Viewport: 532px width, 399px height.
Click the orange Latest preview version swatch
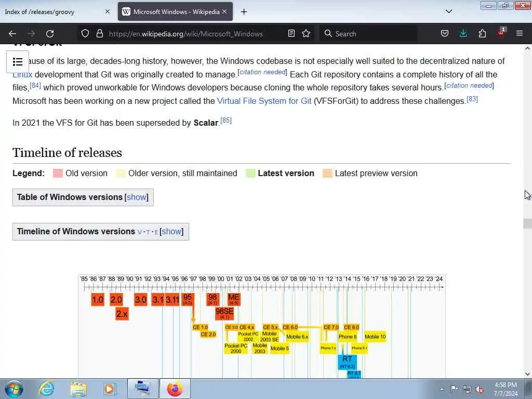(327, 174)
